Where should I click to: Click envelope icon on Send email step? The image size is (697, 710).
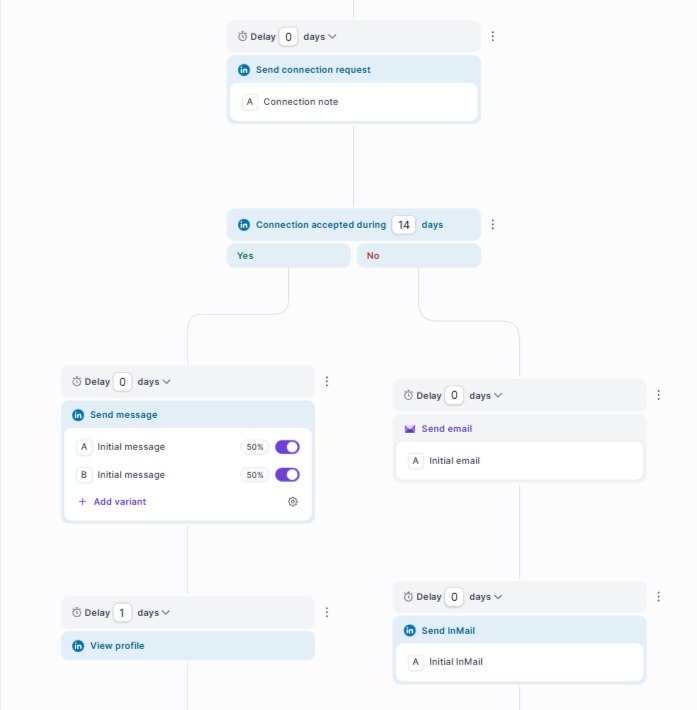pos(410,429)
